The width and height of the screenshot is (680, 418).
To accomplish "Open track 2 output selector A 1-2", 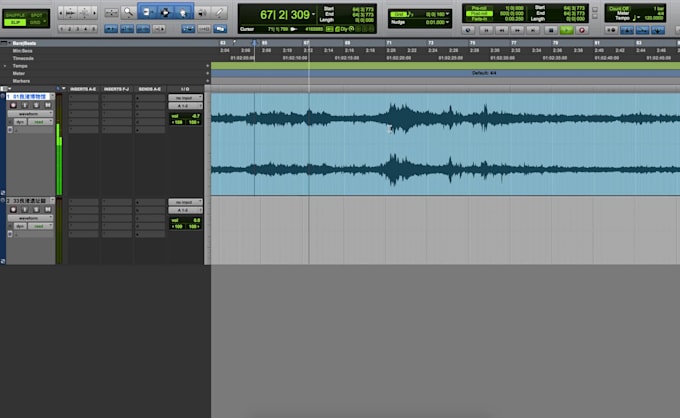I will pyautogui.click(x=185, y=210).
